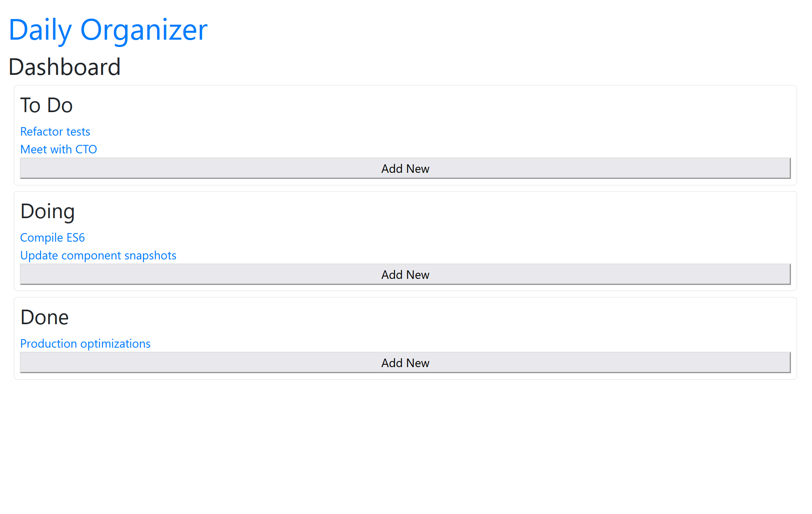Open the Daily Organizer title link
This screenshot has width=812, height=514.
tap(108, 30)
